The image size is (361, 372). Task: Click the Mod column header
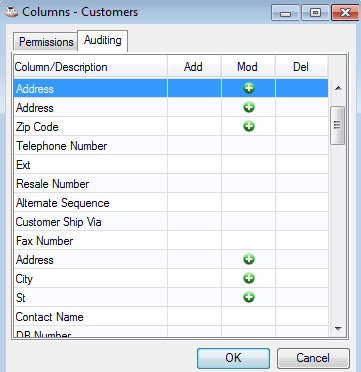[248, 67]
